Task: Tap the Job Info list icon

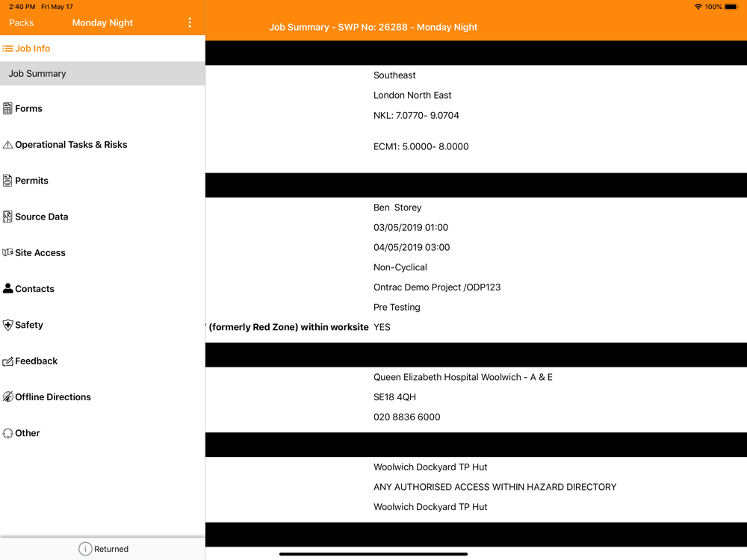Action: 7,49
